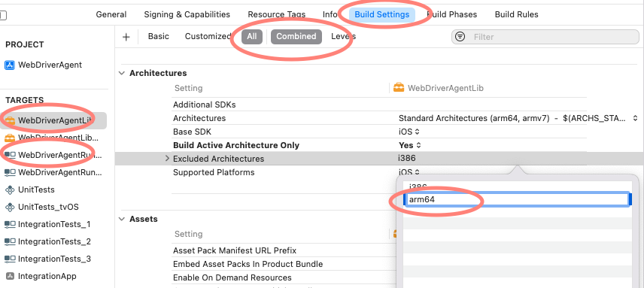The height and width of the screenshot is (288, 644).
Task: Click the plus add setting button
Action: pyautogui.click(x=126, y=37)
